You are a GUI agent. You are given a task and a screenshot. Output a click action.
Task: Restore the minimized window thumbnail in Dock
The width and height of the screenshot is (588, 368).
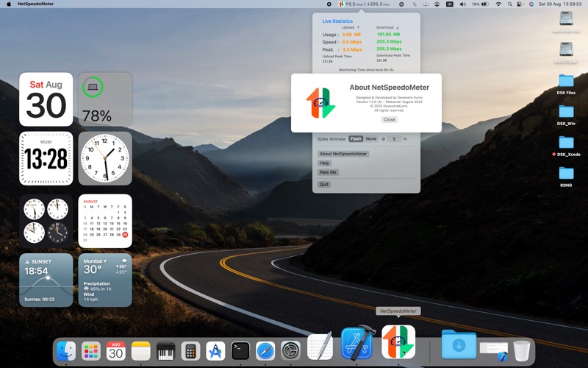(x=494, y=352)
